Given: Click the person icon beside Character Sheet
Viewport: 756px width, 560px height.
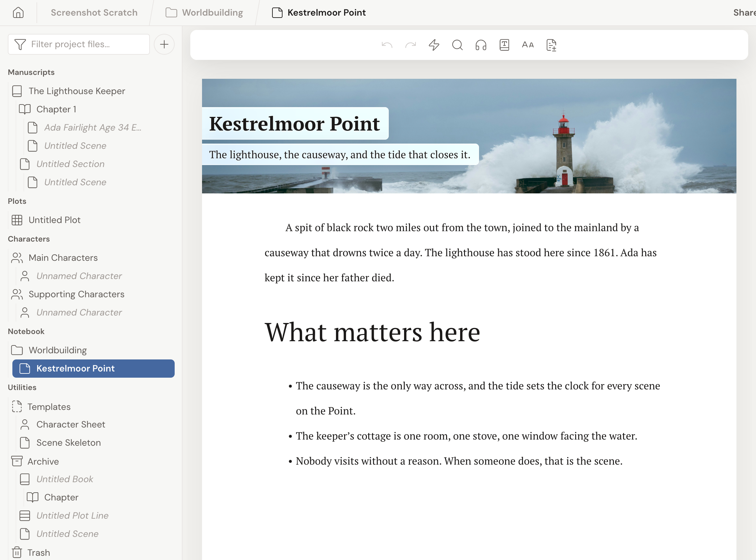Looking at the screenshot, I should (25, 425).
